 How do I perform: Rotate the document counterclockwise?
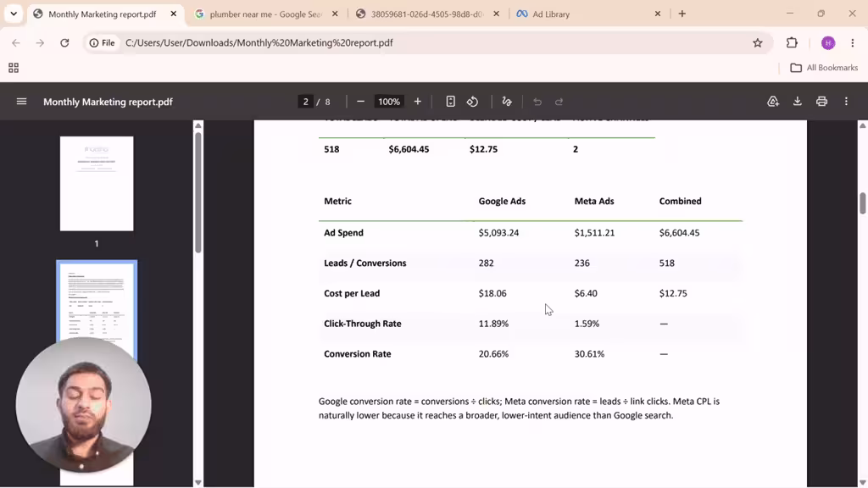[x=472, y=102]
